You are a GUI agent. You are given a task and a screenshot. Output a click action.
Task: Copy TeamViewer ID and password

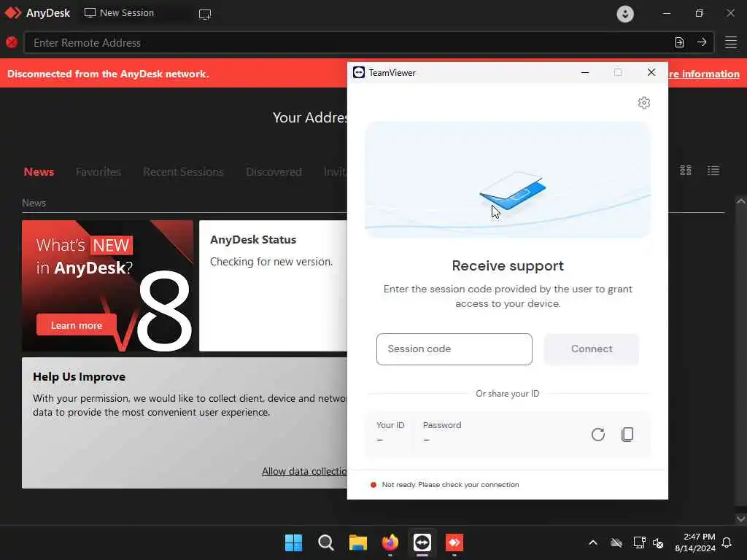click(627, 435)
